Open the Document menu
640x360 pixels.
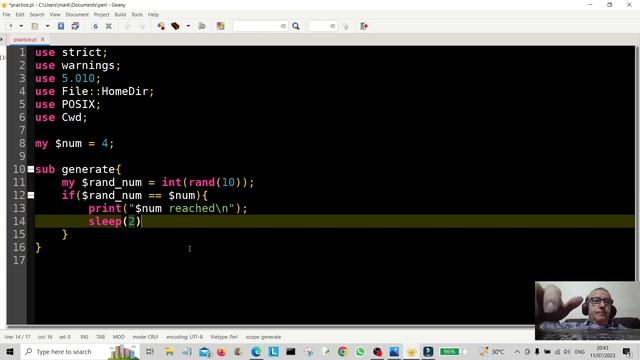[77, 14]
